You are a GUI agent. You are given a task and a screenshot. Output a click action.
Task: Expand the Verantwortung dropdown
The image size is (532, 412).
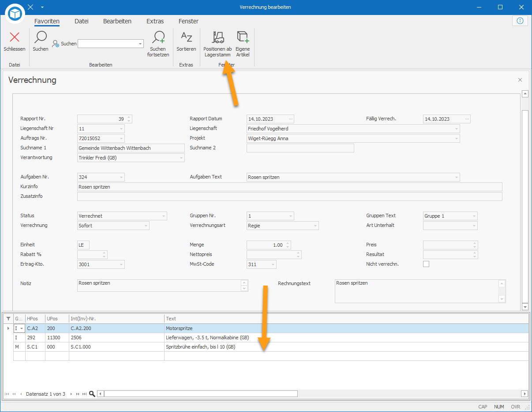point(181,158)
